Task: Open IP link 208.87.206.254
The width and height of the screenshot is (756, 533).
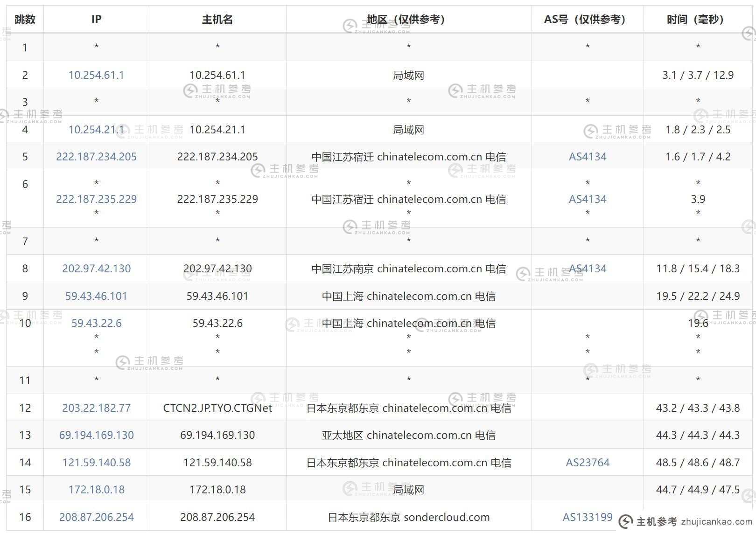Action: coord(96,517)
